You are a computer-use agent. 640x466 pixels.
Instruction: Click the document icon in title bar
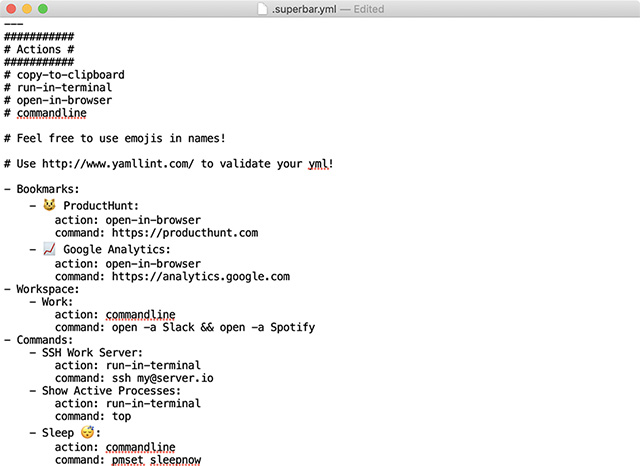(x=262, y=9)
